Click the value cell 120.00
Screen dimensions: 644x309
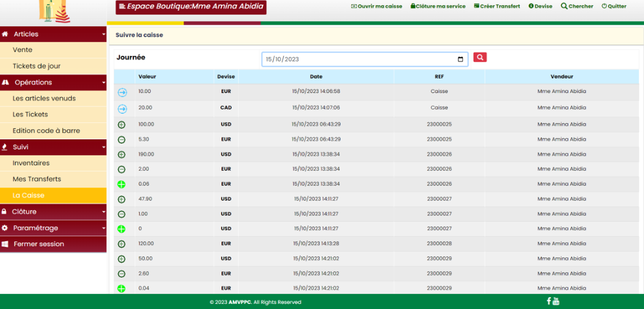[x=146, y=243]
